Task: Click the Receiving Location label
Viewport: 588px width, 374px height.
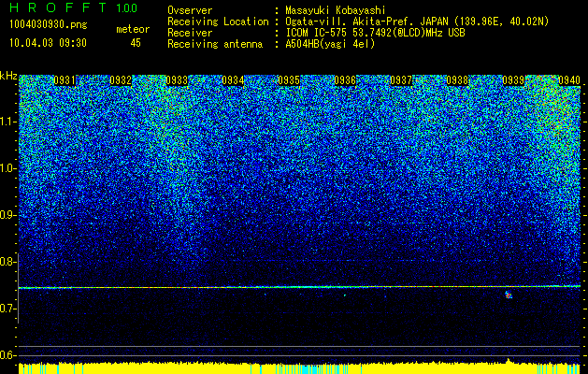Action: coord(218,22)
